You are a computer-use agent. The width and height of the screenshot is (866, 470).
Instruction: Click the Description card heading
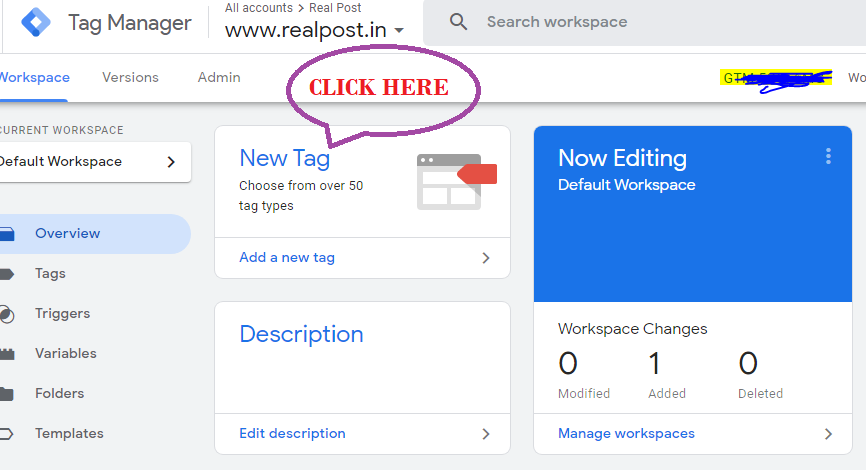[x=301, y=334]
